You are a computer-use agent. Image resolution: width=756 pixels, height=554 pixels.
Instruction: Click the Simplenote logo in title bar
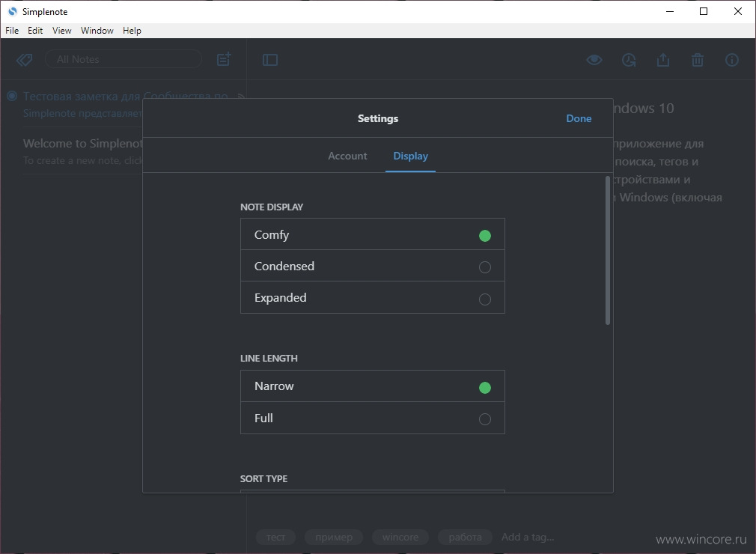pos(12,11)
